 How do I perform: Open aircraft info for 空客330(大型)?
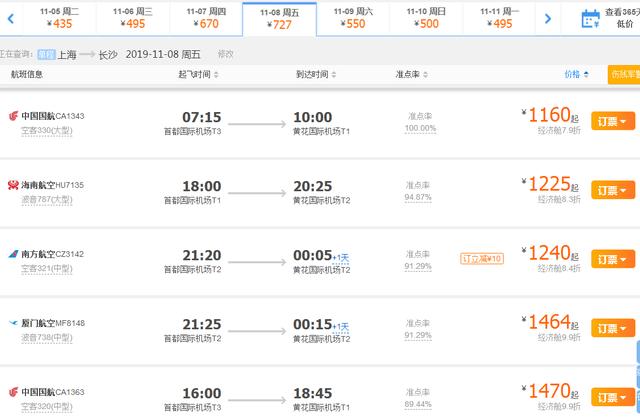click(x=47, y=131)
